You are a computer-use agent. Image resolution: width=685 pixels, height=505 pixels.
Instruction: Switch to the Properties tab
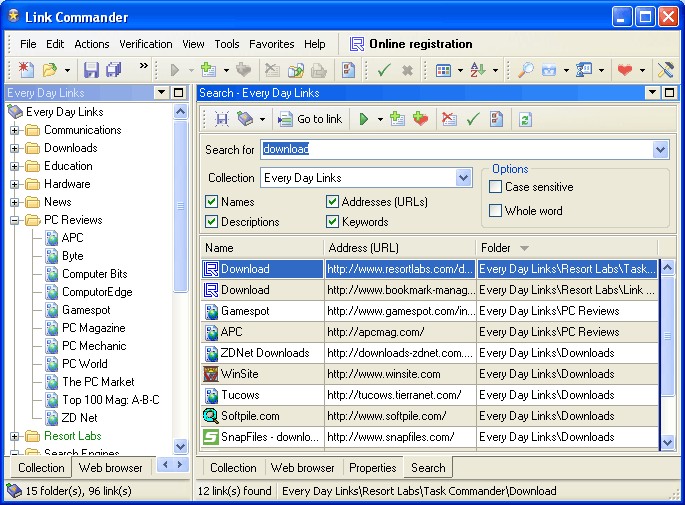[372, 468]
